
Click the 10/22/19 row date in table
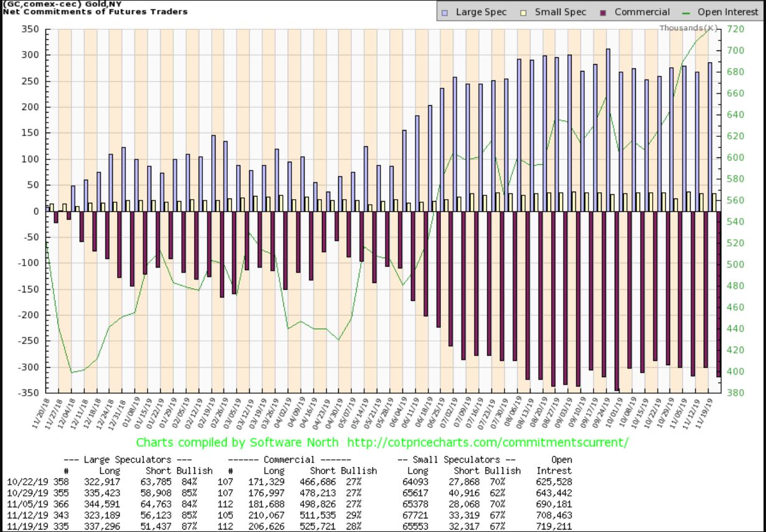(24, 482)
